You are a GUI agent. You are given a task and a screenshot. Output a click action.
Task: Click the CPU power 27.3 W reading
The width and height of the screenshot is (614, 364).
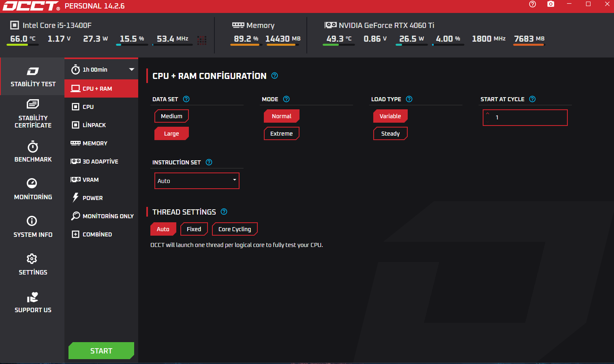click(96, 39)
